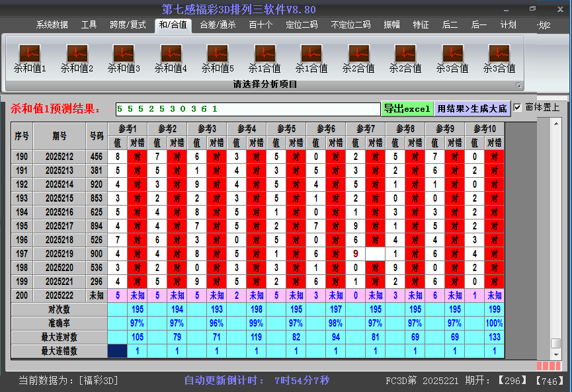
Task: Click the vertical scrollbar down arrow
Action: [x=556, y=356]
